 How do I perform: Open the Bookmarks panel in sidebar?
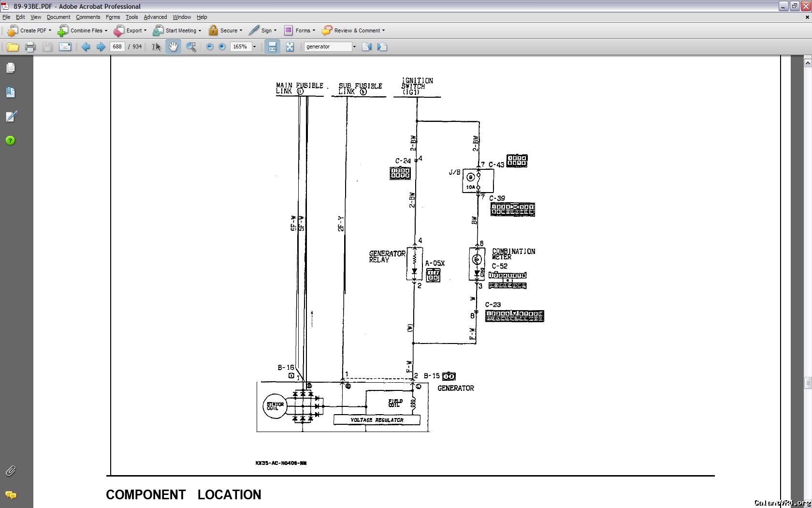pos(11,92)
